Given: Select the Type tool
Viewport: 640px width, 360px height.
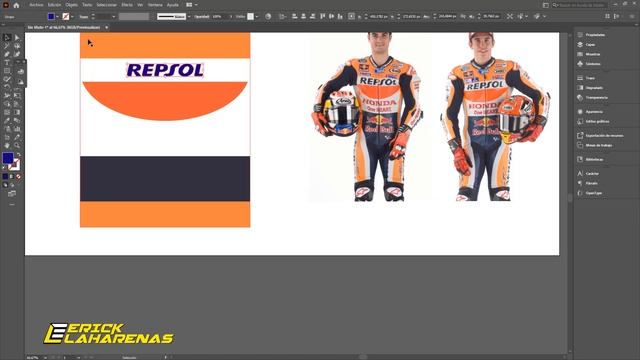Looking at the screenshot, I should point(7,62).
